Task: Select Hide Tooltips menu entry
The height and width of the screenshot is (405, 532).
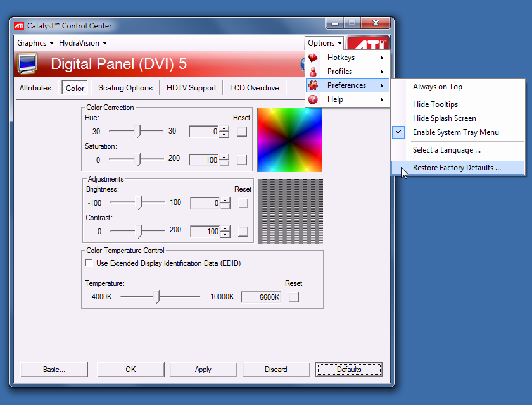Action: 458,104
